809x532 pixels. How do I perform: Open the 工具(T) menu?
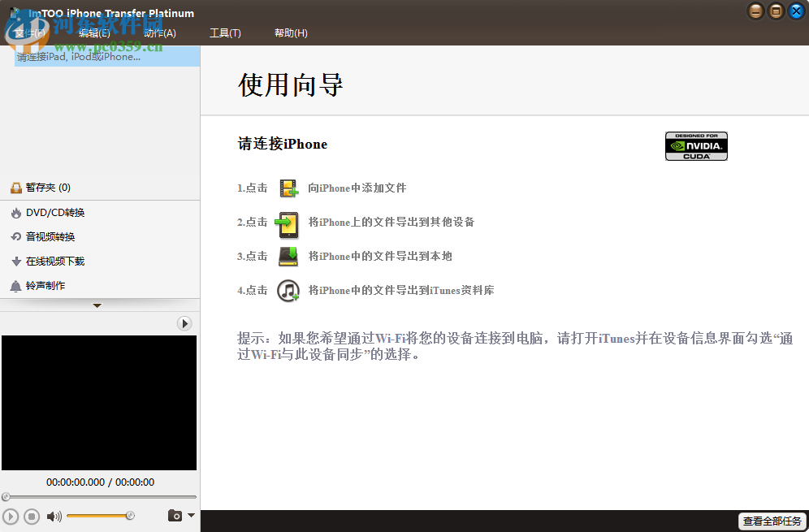tap(225, 33)
